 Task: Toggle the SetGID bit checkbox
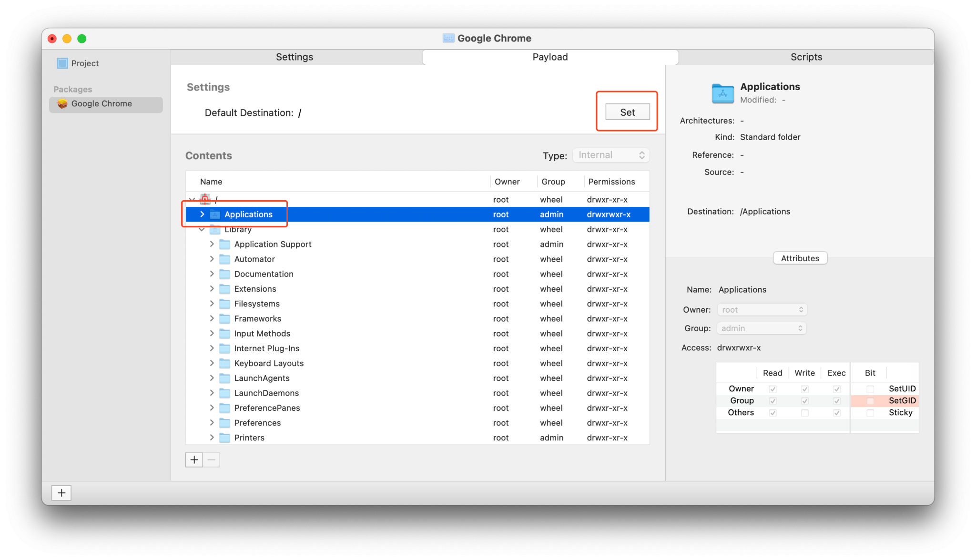(870, 401)
